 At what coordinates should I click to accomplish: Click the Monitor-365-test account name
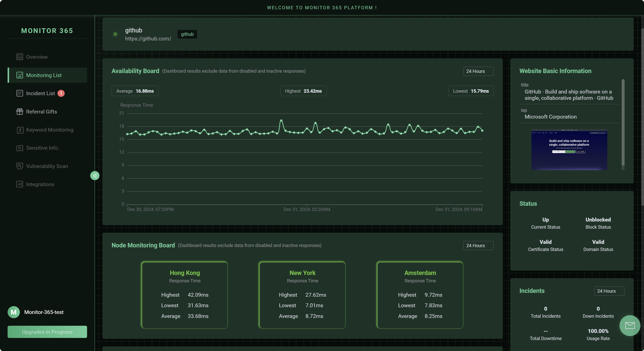click(x=44, y=312)
